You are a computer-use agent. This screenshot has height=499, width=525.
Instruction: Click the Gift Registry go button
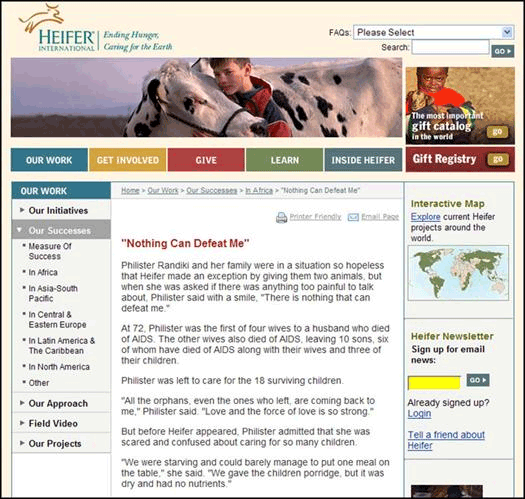(x=498, y=159)
